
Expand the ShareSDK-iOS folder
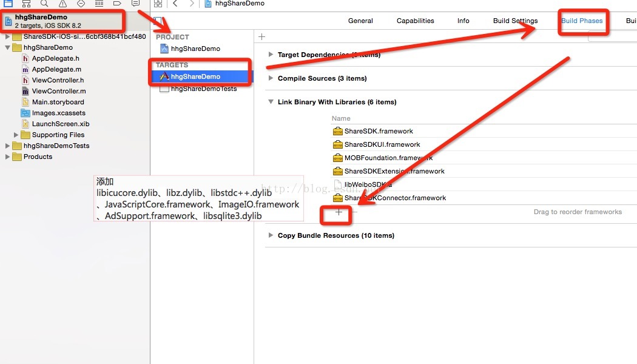click(x=7, y=36)
